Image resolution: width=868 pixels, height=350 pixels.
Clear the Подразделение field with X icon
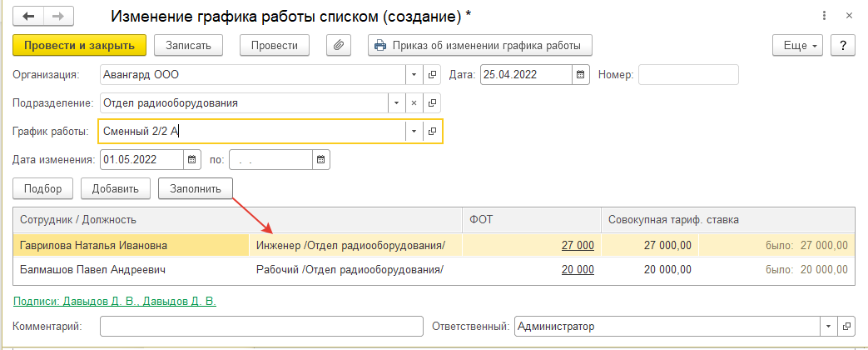(414, 103)
